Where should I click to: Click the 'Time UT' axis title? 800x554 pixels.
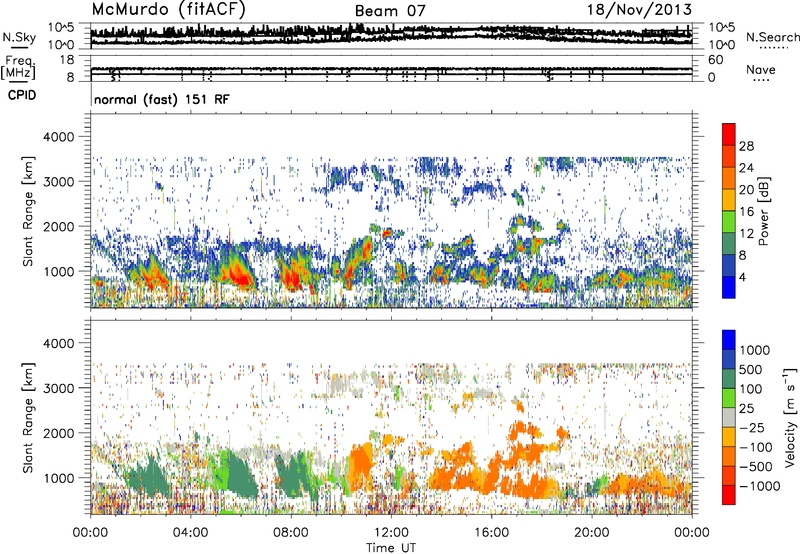tap(391, 548)
